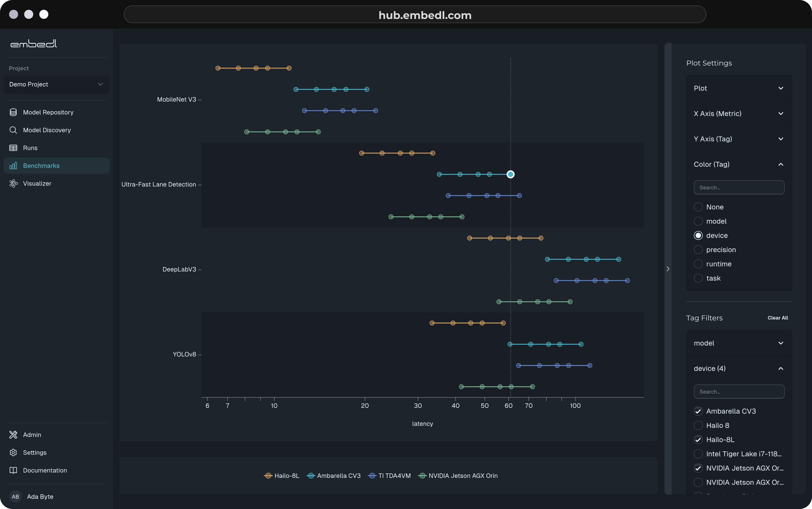Image resolution: width=812 pixels, height=509 pixels.
Task: Click the Runs table icon
Action: coord(13,148)
